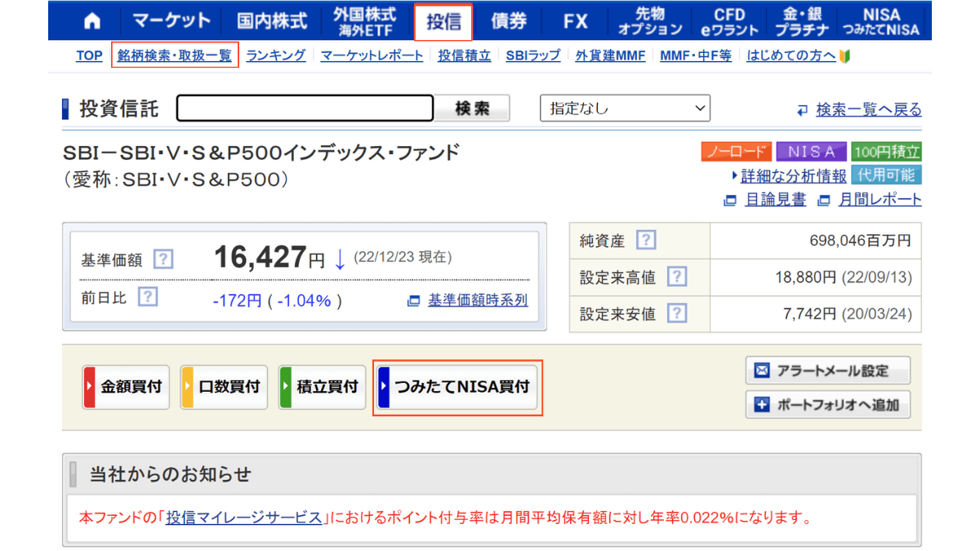The image size is (980, 551).
Task: Open the 指定なし dropdown
Action: tap(625, 108)
